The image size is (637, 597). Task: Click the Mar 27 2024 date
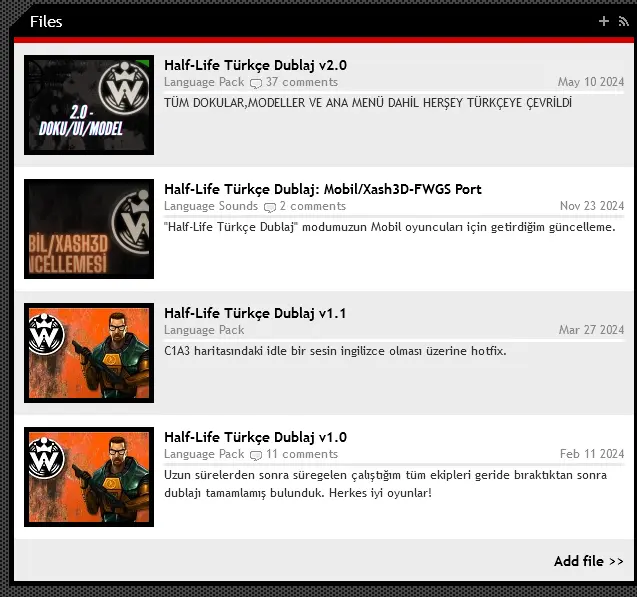(x=592, y=330)
